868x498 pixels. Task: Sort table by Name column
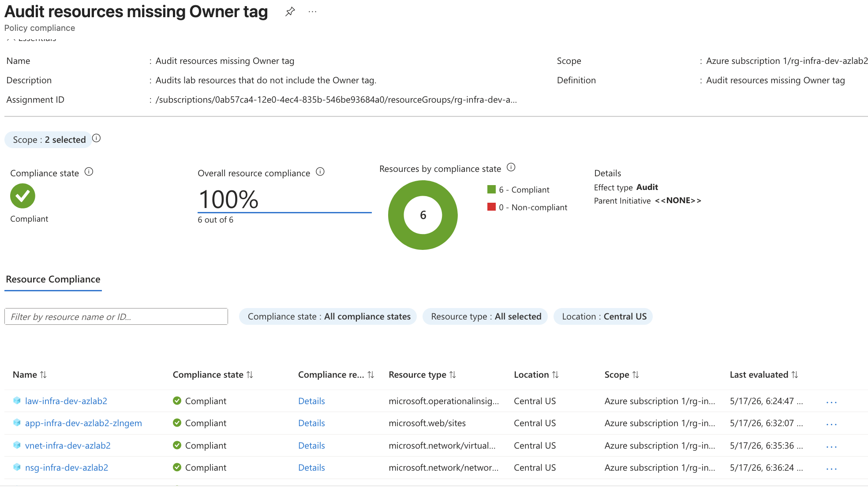(x=30, y=375)
